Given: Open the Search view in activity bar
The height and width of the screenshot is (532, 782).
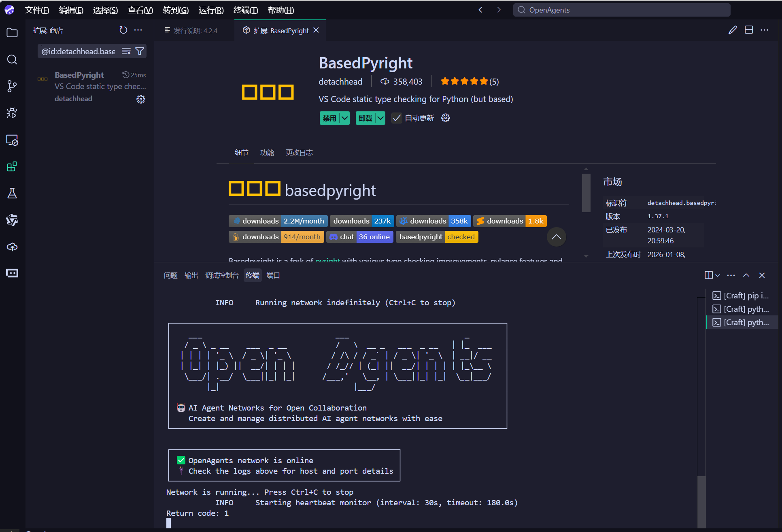Looking at the screenshot, I should click(12, 60).
